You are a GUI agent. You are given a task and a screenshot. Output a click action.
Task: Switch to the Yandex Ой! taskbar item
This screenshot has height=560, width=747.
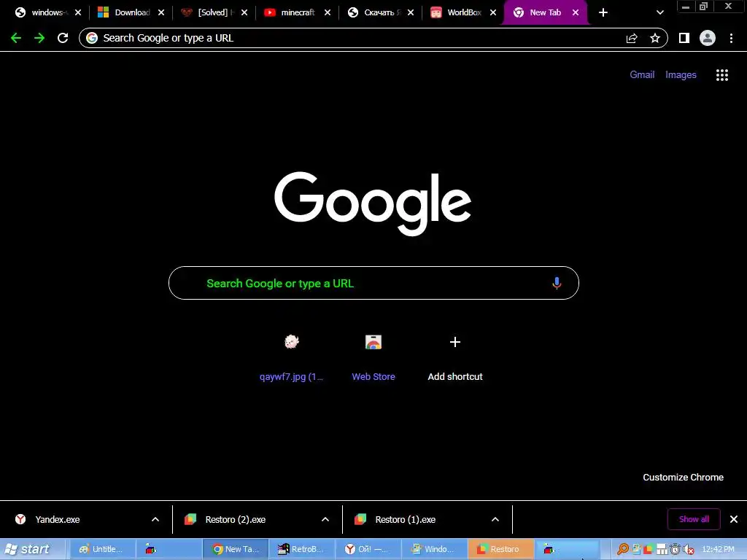point(368,549)
